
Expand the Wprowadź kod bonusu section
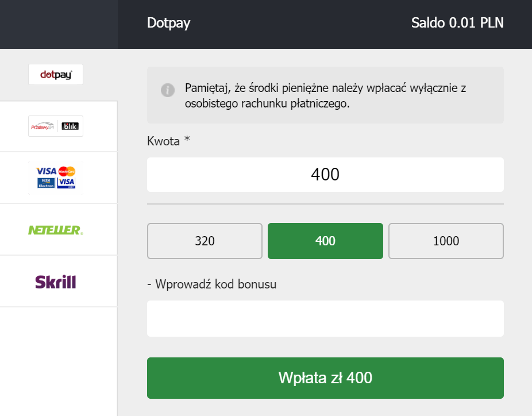[212, 284]
